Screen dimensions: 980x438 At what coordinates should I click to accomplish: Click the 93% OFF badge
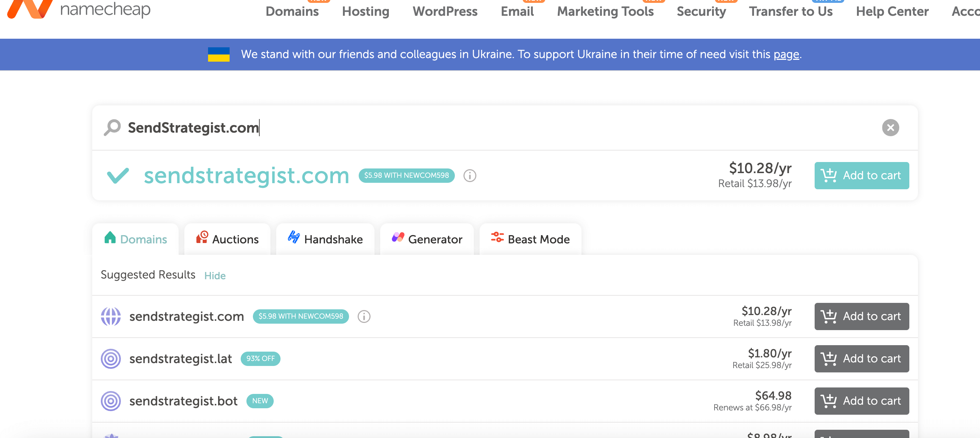[x=260, y=358]
